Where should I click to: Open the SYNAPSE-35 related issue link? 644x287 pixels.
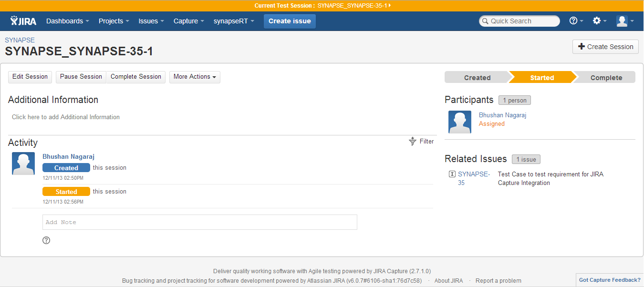click(x=474, y=178)
